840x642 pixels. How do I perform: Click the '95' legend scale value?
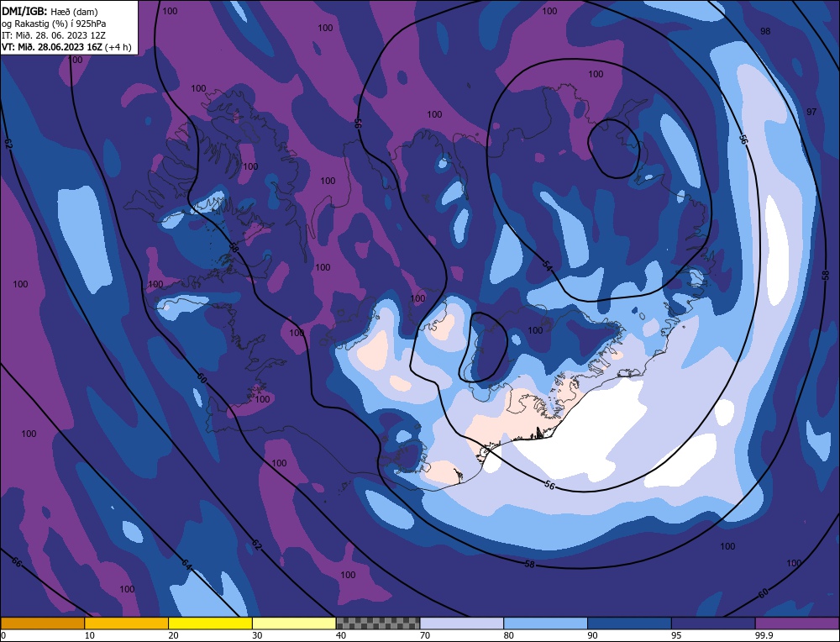(676, 636)
